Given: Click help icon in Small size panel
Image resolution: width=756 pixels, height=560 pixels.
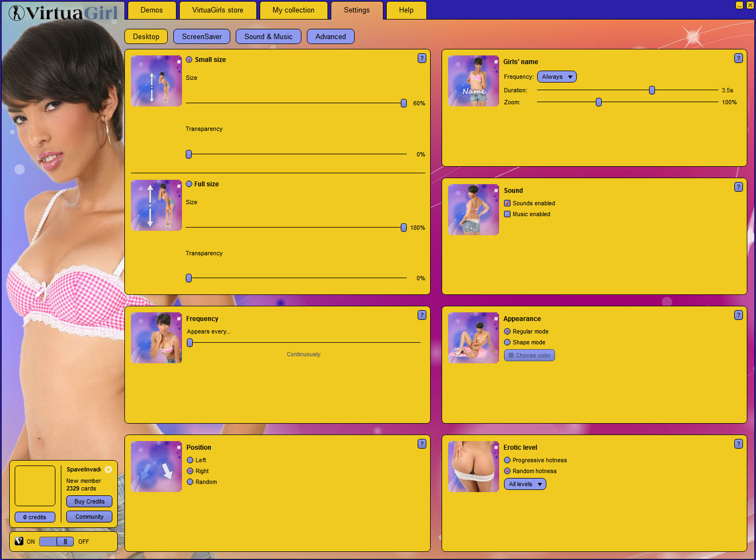Looking at the screenshot, I should [x=421, y=58].
